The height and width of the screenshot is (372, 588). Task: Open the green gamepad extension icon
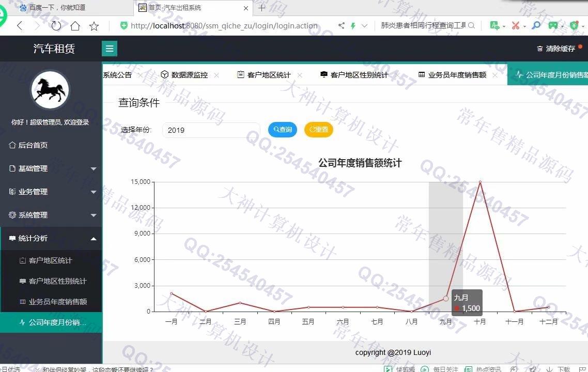(553, 25)
